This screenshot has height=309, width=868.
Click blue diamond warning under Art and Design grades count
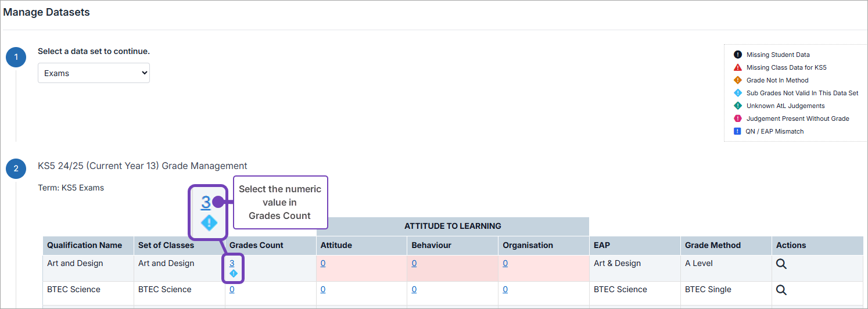click(x=234, y=274)
